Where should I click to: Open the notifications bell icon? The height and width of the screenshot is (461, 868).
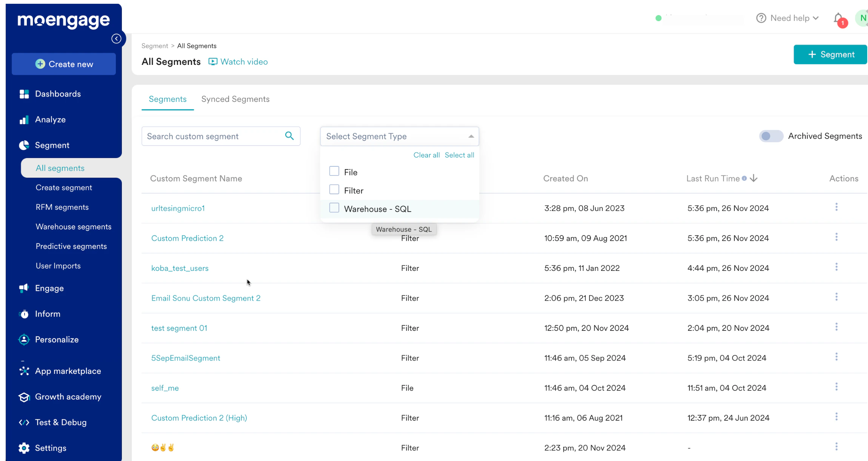click(838, 18)
